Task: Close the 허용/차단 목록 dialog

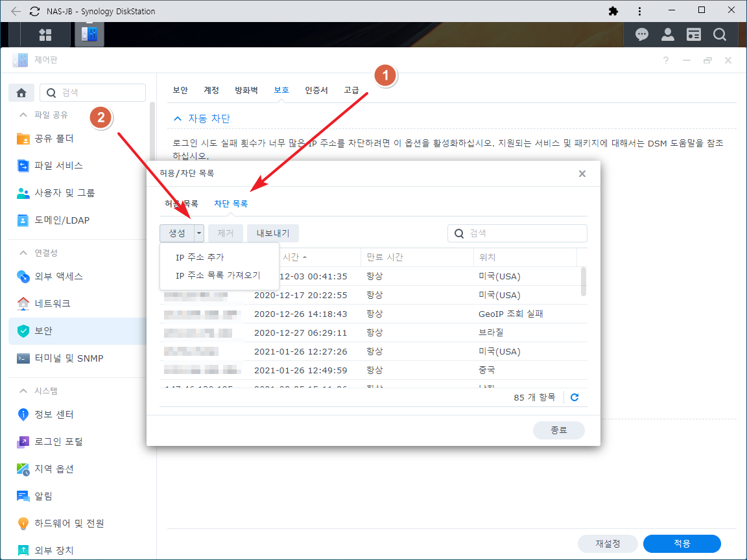Action: (x=582, y=174)
